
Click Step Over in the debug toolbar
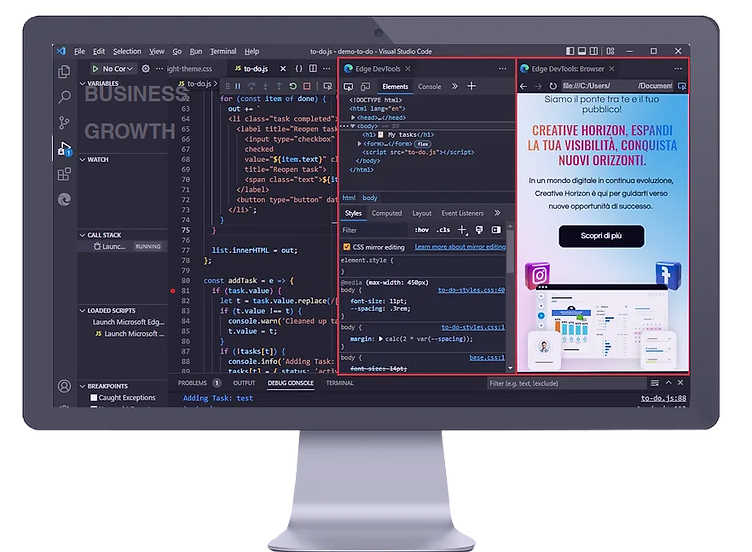point(251,86)
